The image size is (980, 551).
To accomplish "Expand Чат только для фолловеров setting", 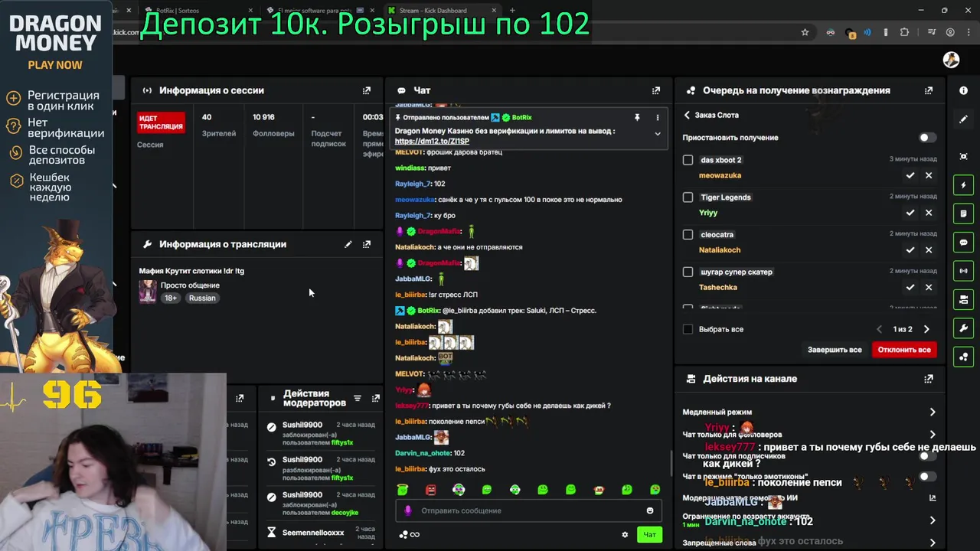I will point(932,434).
